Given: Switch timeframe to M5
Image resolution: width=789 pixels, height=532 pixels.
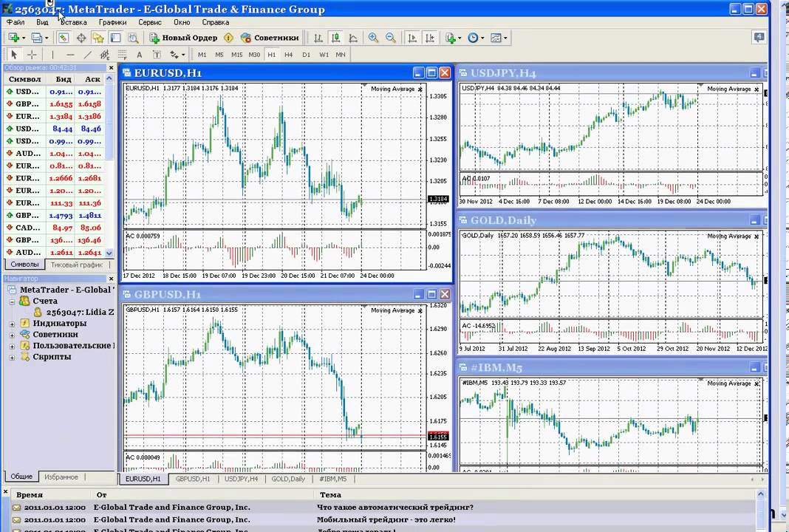Looking at the screenshot, I should click(x=219, y=55).
